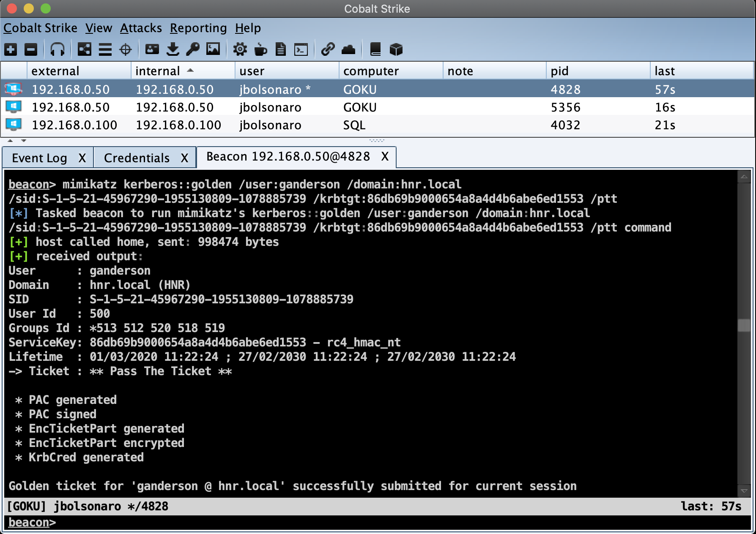This screenshot has height=534, width=756.
Task: Click the 'last: 57s' status bar text
Action: pyautogui.click(x=711, y=506)
